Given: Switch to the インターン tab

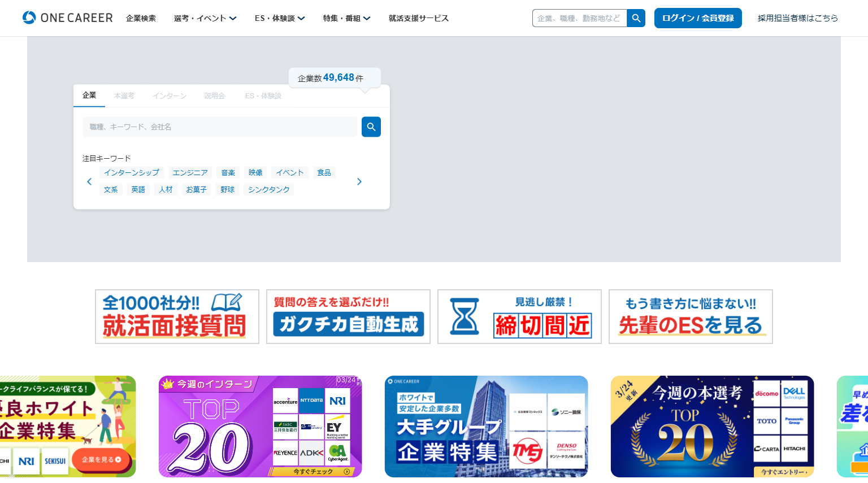Looking at the screenshot, I should (170, 95).
